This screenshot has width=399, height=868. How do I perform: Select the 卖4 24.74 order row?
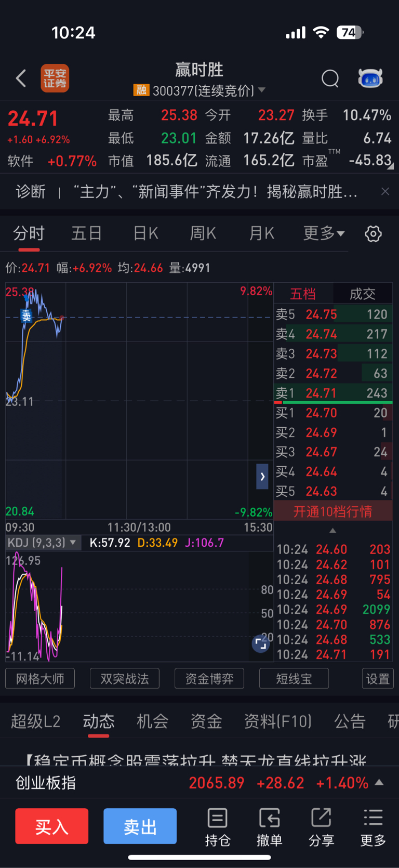pos(333,334)
